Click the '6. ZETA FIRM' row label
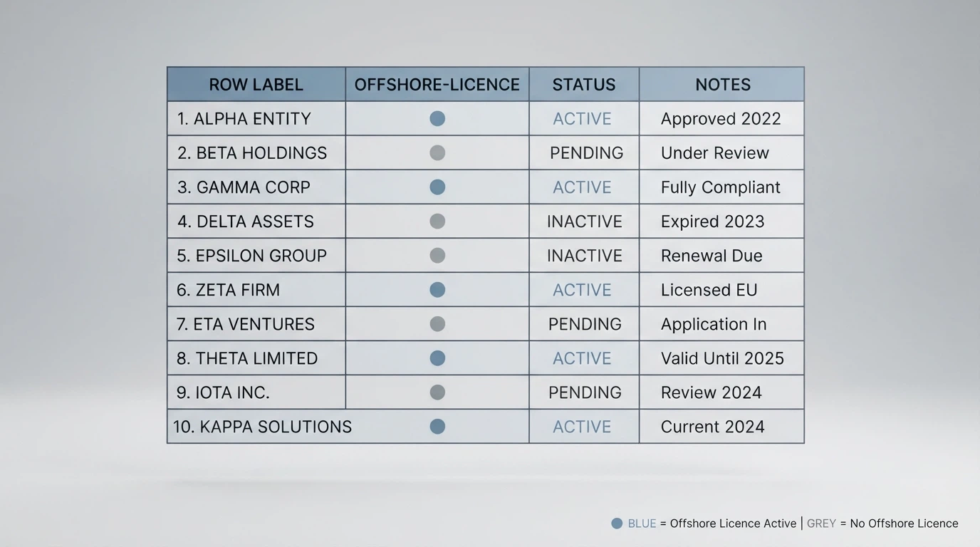This screenshot has height=547, width=980. (229, 290)
